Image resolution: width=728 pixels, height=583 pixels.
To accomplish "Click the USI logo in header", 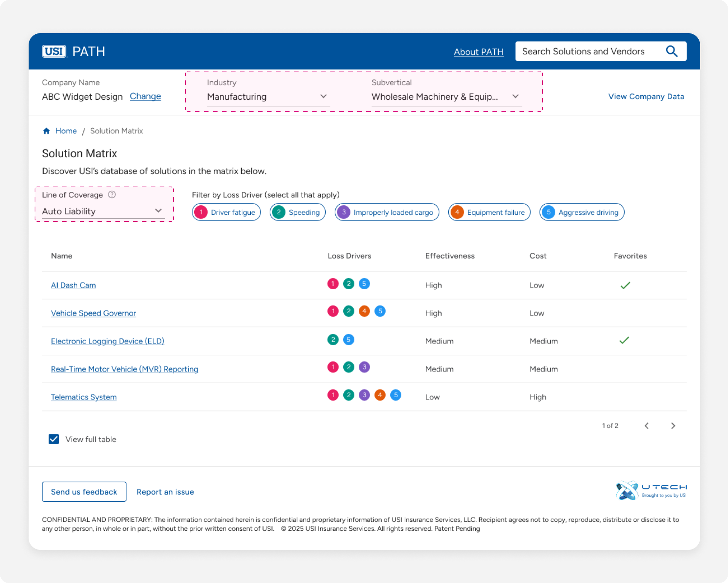I will (54, 51).
